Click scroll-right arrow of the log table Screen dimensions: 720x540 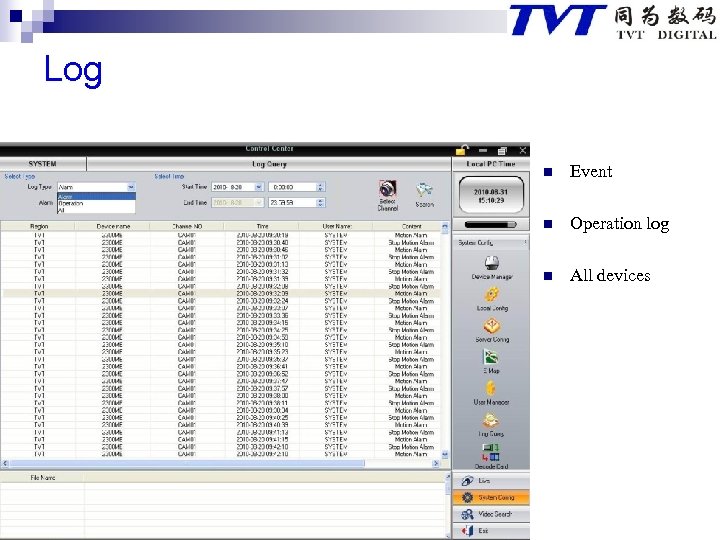pyautogui.click(x=436, y=463)
